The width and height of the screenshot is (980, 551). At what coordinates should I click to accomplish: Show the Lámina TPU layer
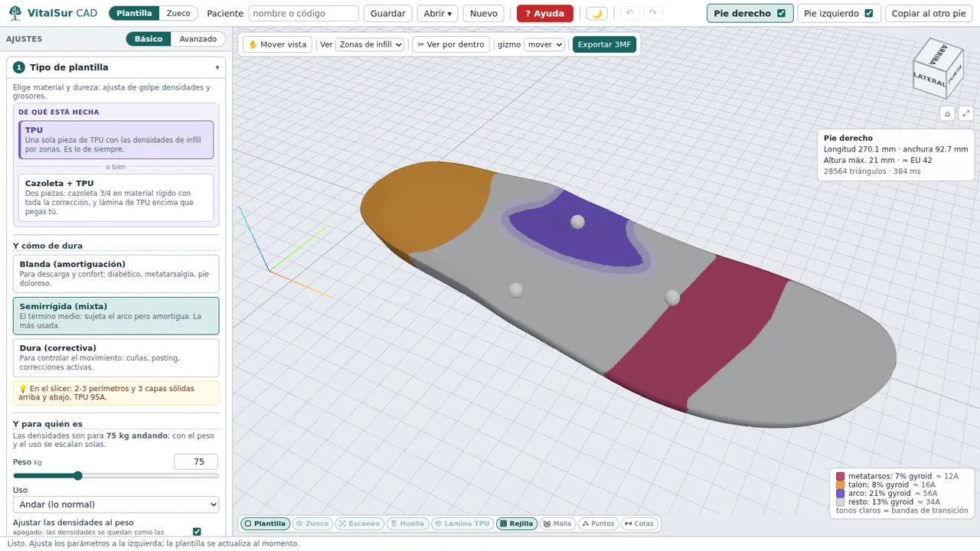coord(462,524)
